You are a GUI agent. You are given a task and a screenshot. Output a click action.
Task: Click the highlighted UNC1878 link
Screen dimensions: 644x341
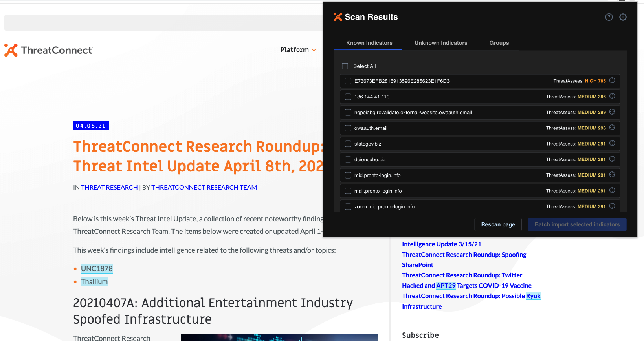coord(97,268)
